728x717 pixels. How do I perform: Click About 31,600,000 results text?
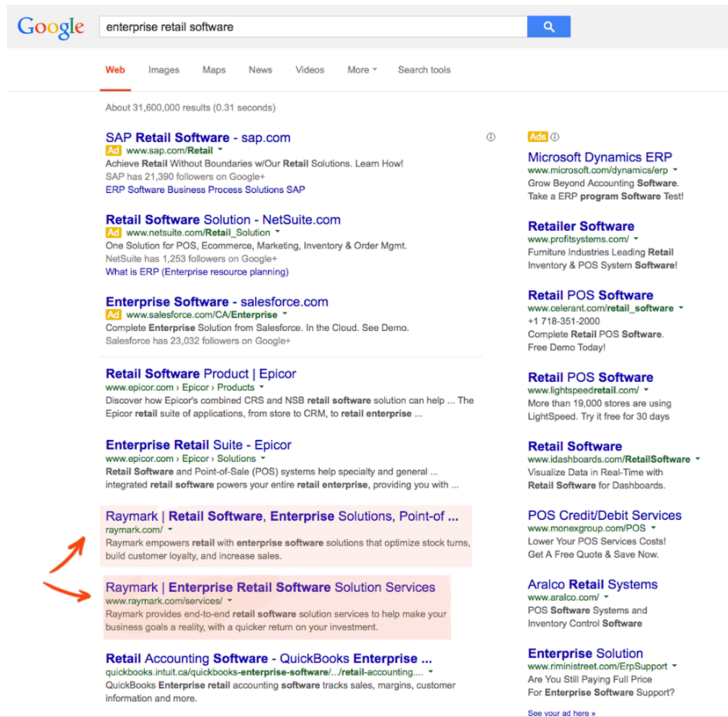pos(191,107)
